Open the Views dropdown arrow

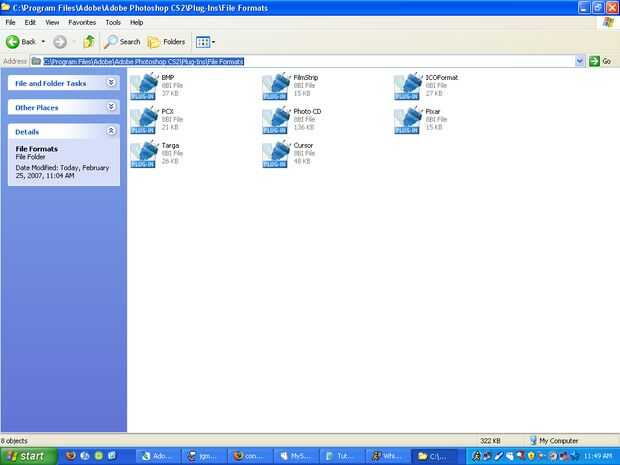click(x=214, y=42)
